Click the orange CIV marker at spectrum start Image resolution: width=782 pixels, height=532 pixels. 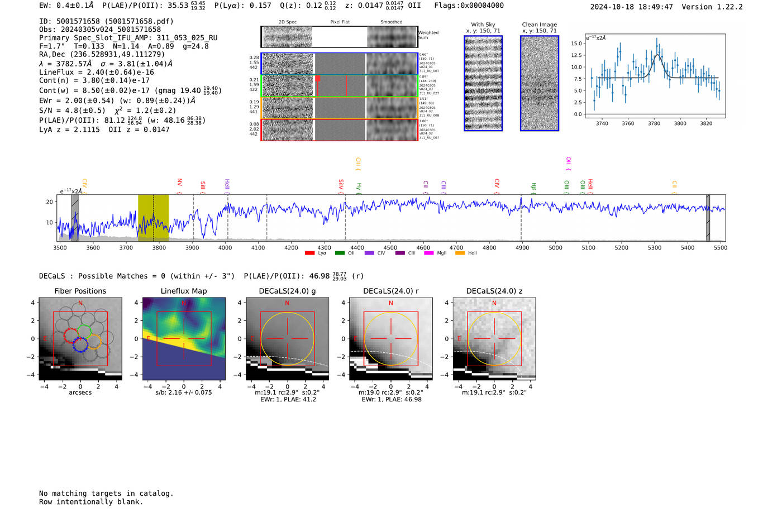84,185
